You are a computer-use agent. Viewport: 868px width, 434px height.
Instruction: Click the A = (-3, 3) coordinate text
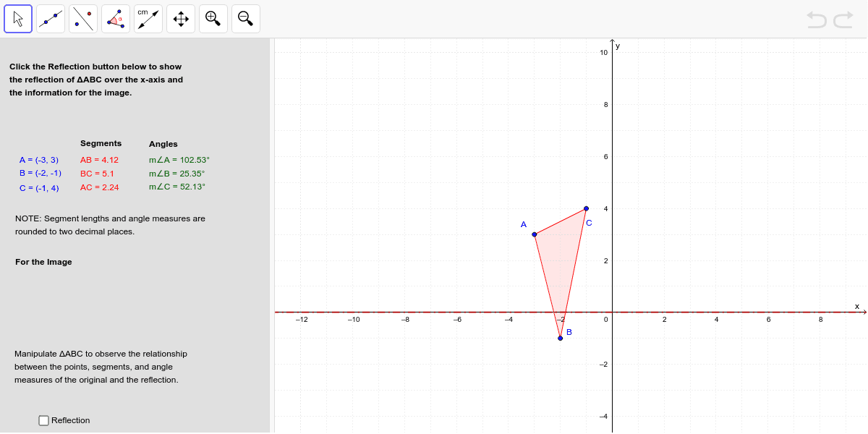[x=39, y=160]
